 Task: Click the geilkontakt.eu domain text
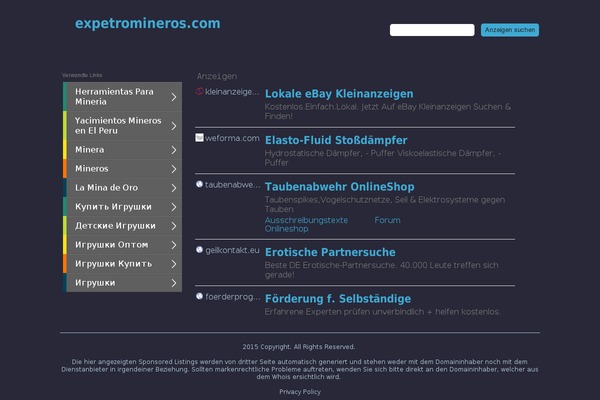click(232, 250)
